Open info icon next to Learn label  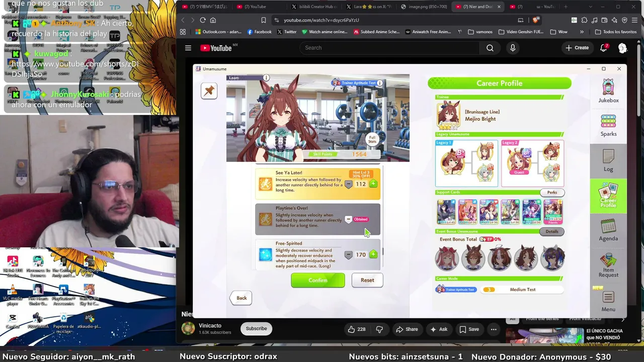pyautogui.click(x=266, y=78)
